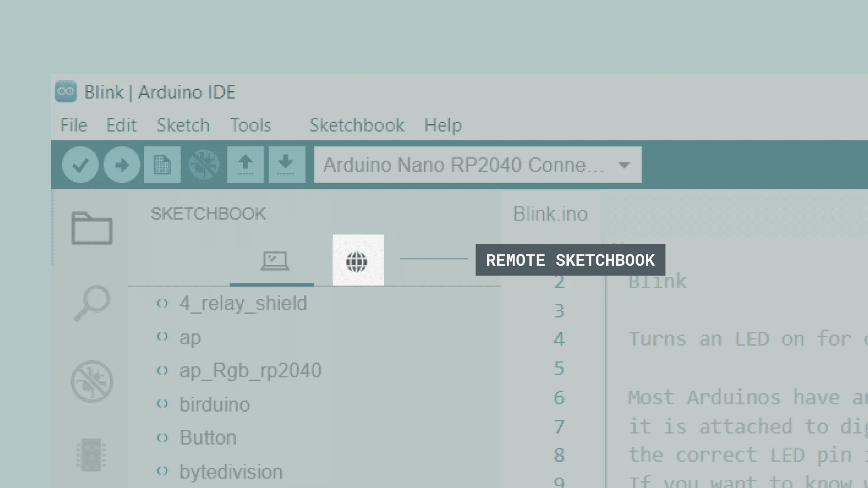Switch to Remote Sketchbook globe tab
The width and height of the screenshot is (868, 488).
pyautogui.click(x=358, y=260)
